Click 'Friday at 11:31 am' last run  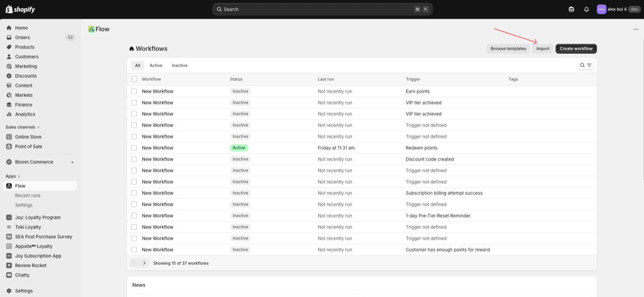tap(336, 148)
